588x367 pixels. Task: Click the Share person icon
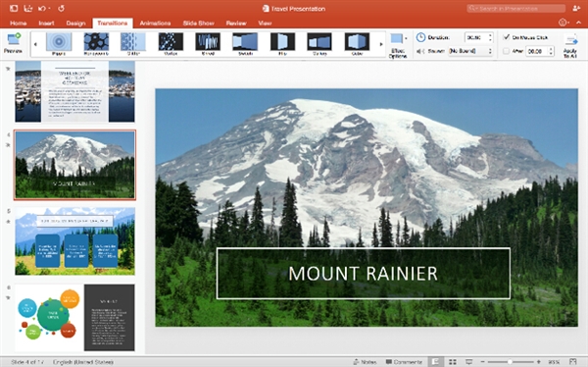[x=576, y=8]
